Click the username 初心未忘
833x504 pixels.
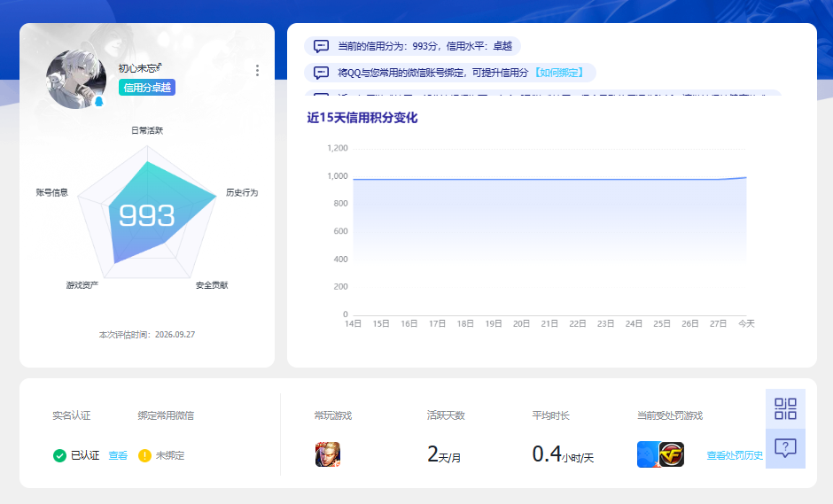click(140, 68)
